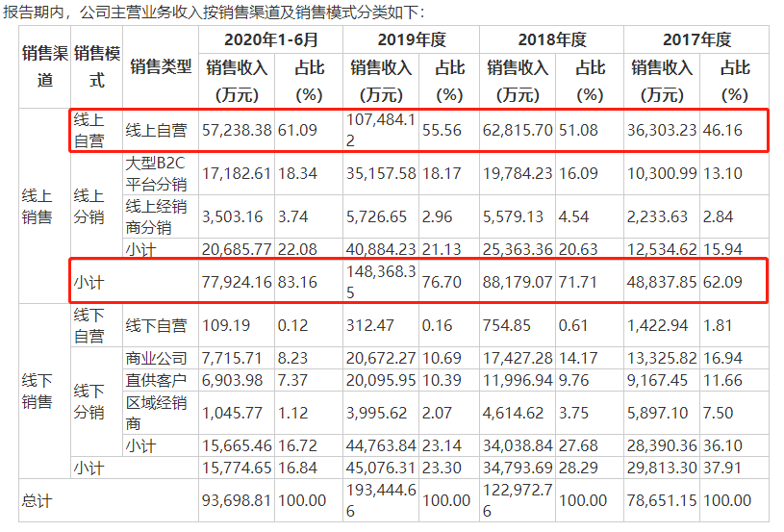Image resolution: width=784 pixels, height=532 pixels.
Task: Select the 总计 row label
Action: point(38,500)
